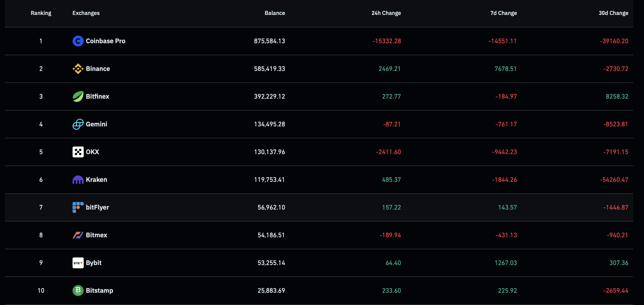Click the OKX logo icon
The image size is (644, 305).
[x=78, y=152]
